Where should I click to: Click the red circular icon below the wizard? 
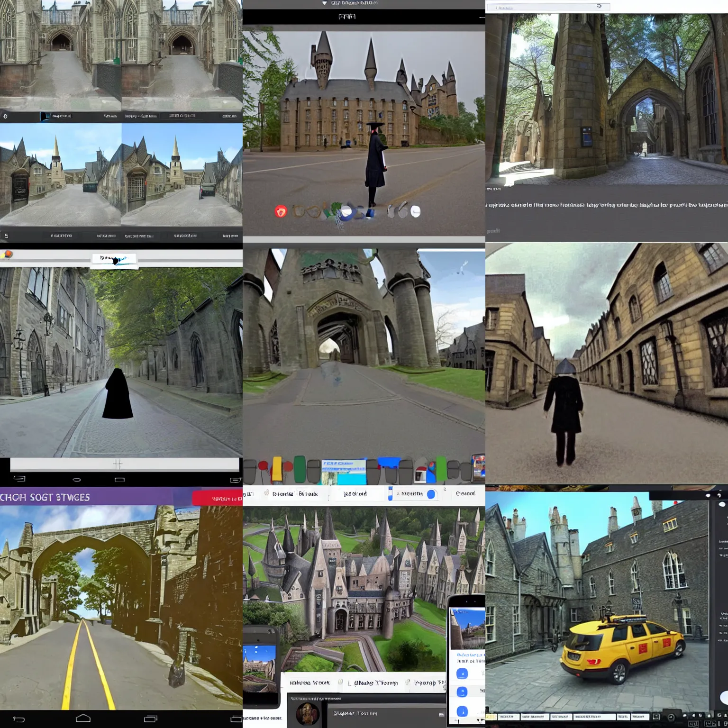click(x=281, y=211)
